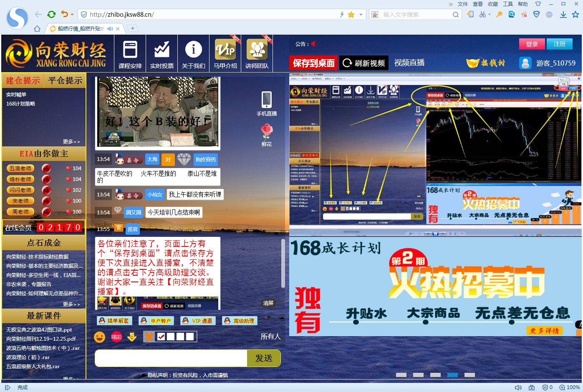Image resolution: width=583 pixels, height=392 pixels.
Task: Open the 收藏 menu
Action: click(493, 4)
